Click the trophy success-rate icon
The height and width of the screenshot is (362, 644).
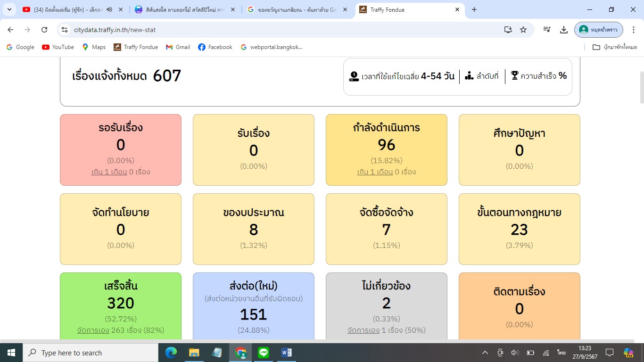tap(514, 75)
